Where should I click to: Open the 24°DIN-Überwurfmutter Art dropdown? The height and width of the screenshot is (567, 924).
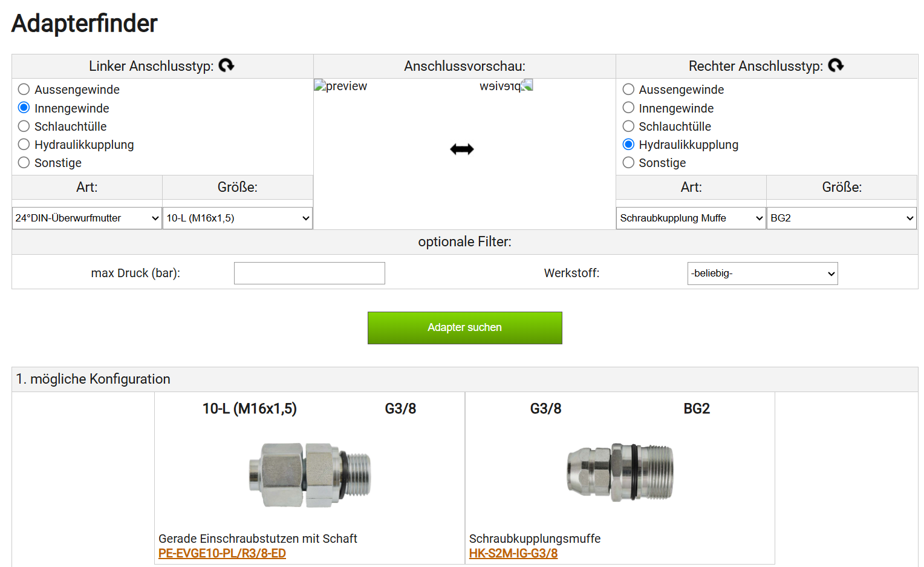click(87, 218)
